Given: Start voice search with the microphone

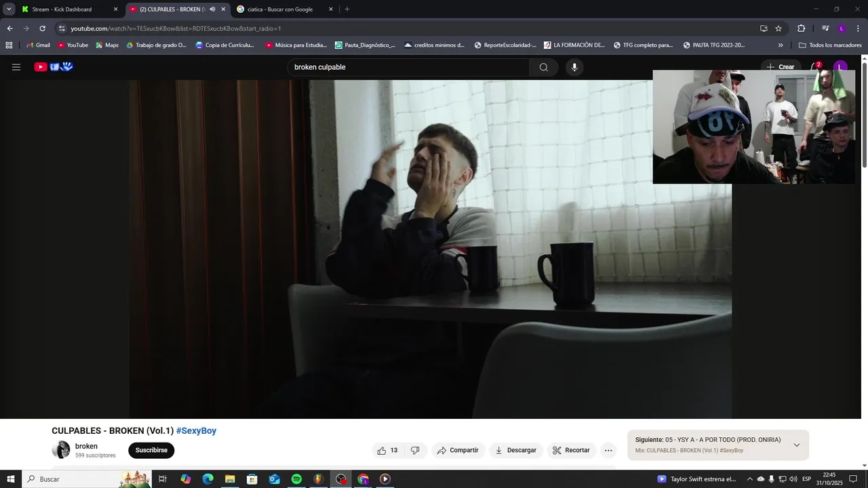Looking at the screenshot, I should pos(574,67).
